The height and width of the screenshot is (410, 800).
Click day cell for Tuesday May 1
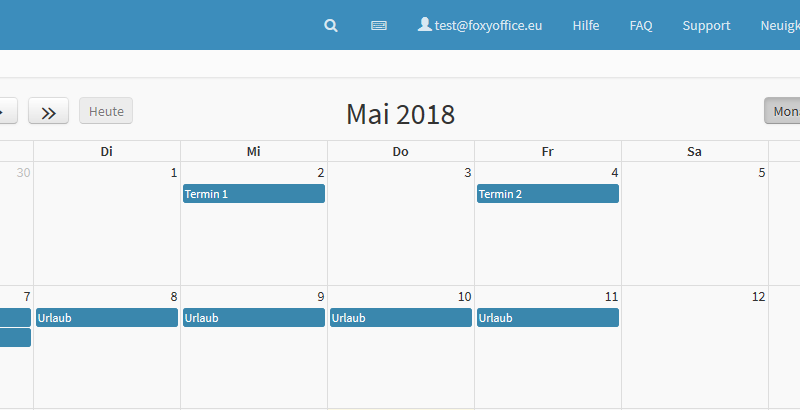[x=107, y=235]
